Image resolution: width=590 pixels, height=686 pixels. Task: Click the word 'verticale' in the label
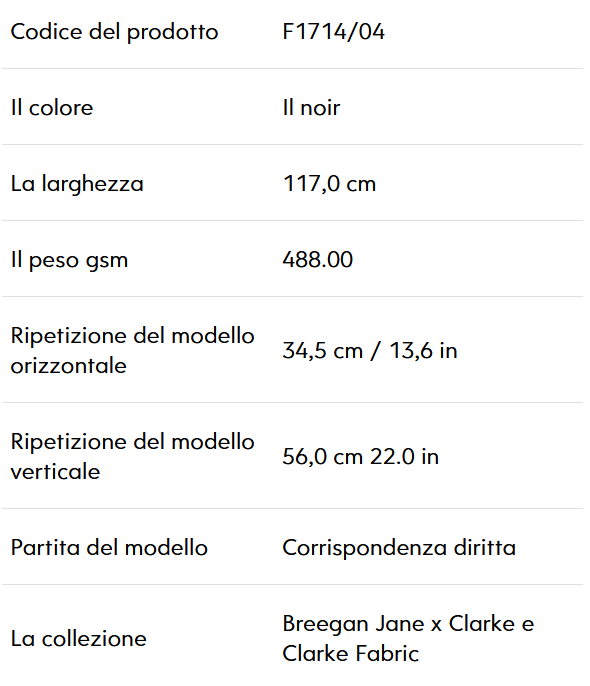pos(55,472)
